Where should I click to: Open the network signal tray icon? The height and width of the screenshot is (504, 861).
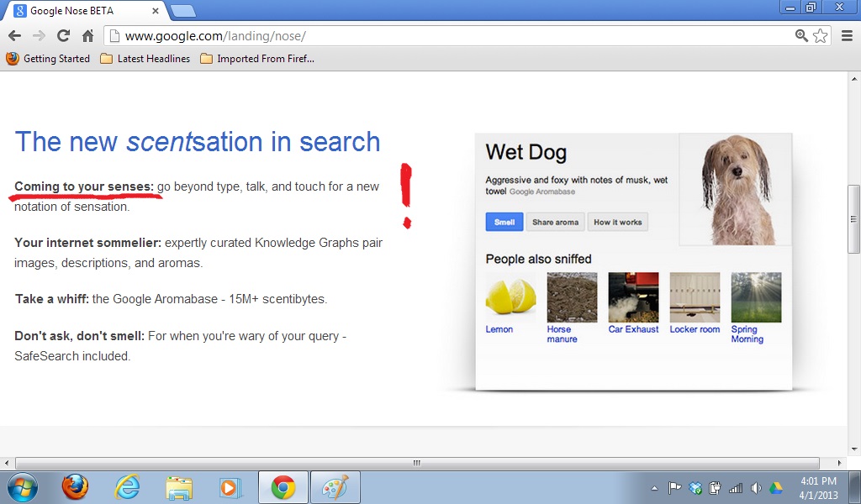[x=735, y=487]
